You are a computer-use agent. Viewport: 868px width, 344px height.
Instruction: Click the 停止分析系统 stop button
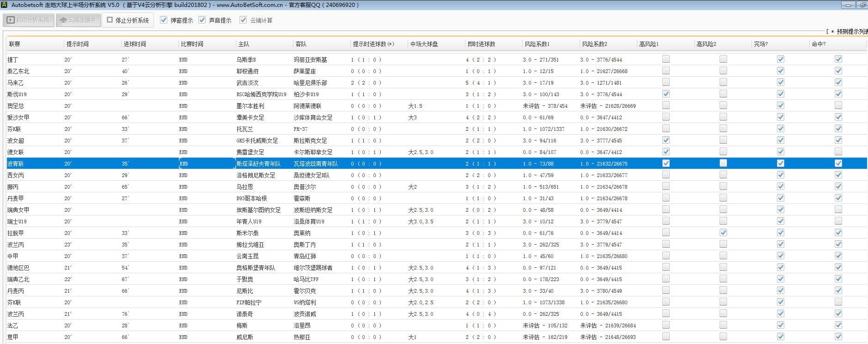pos(128,20)
